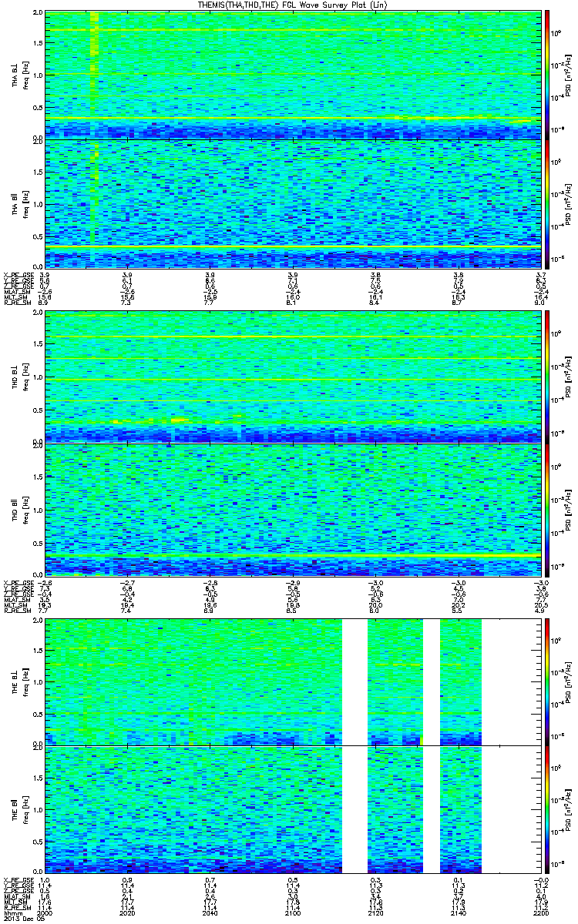Click the MLAT_SM row label under THE panels
The image size is (578, 924).
click(x=15, y=898)
